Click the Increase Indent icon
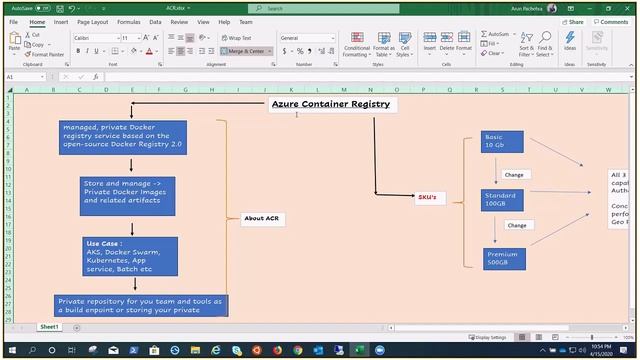This screenshot has width=640, height=360. 211,51
